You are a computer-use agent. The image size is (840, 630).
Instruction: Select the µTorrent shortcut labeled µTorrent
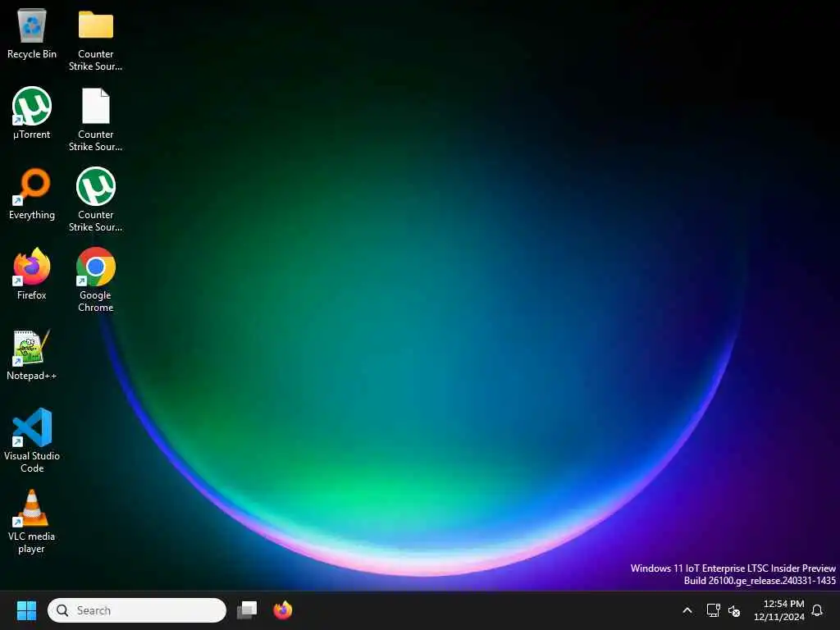32,113
